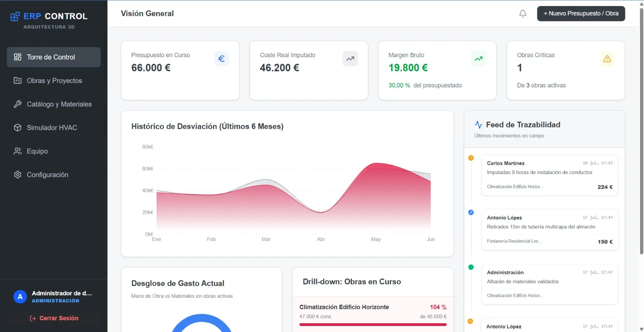Click the administrator avatar A
Viewport: 644px width, 332px height.
click(x=20, y=297)
